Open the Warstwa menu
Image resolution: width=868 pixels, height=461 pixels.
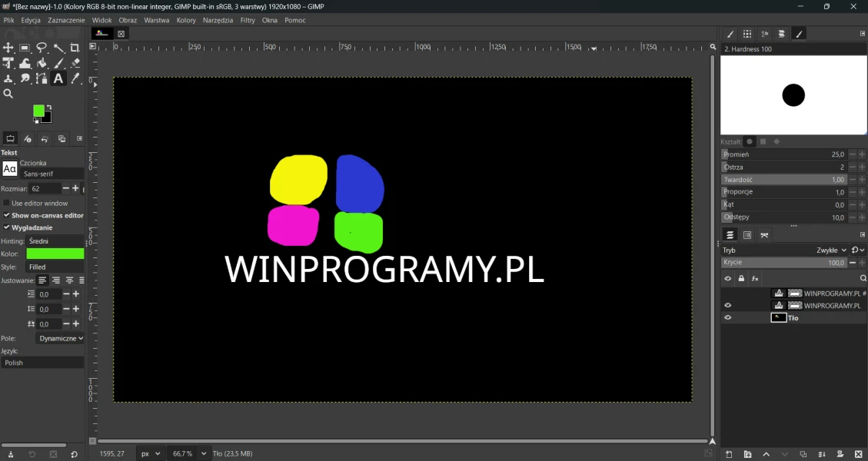[x=157, y=21]
